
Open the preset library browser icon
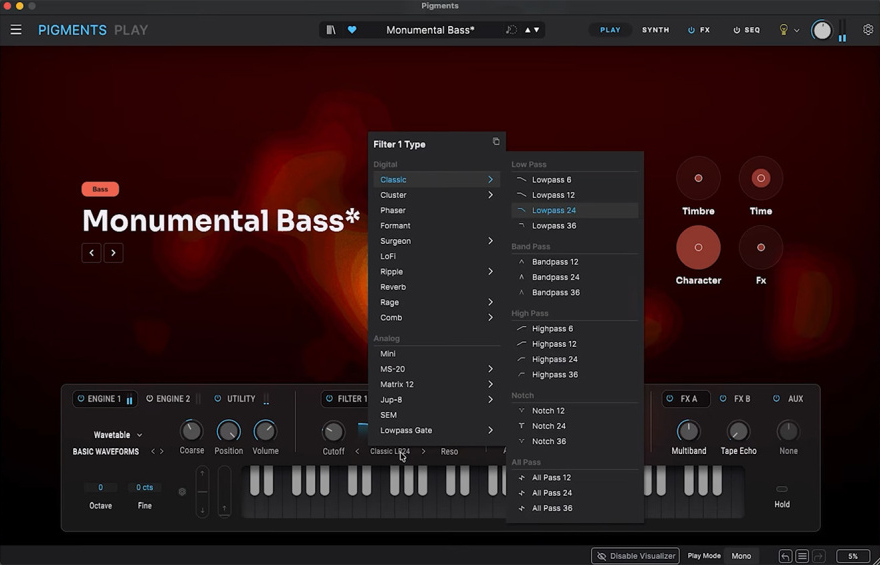click(x=331, y=30)
